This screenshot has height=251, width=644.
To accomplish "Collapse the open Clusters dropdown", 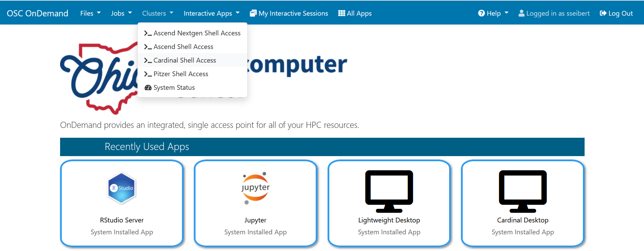I will click(158, 13).
